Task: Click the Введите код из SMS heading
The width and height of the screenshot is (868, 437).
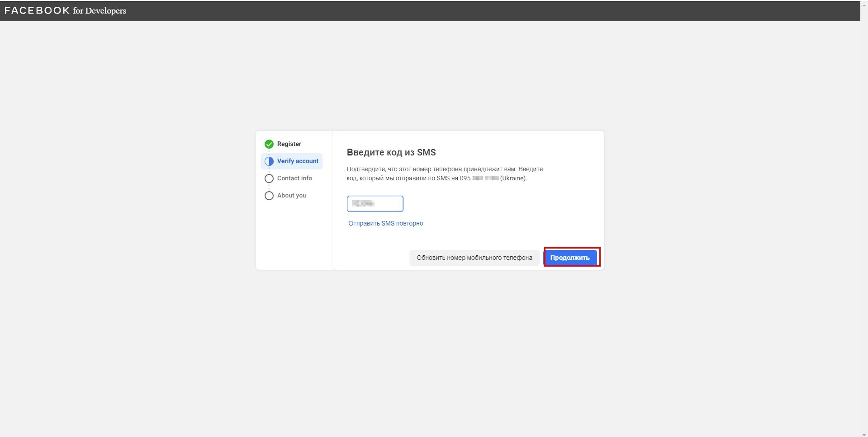Action: (391, 152)
